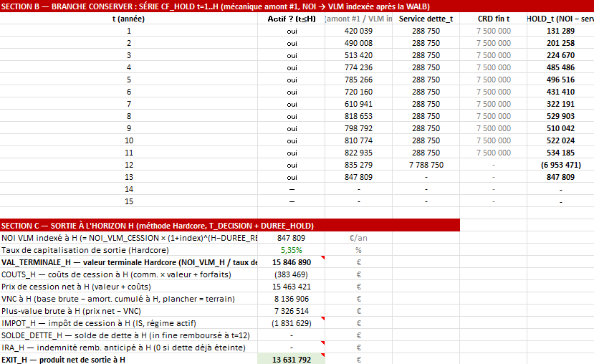594x364 pixels.
Task: Select the EXIT_H label cell
Action: tap(129, 360)
